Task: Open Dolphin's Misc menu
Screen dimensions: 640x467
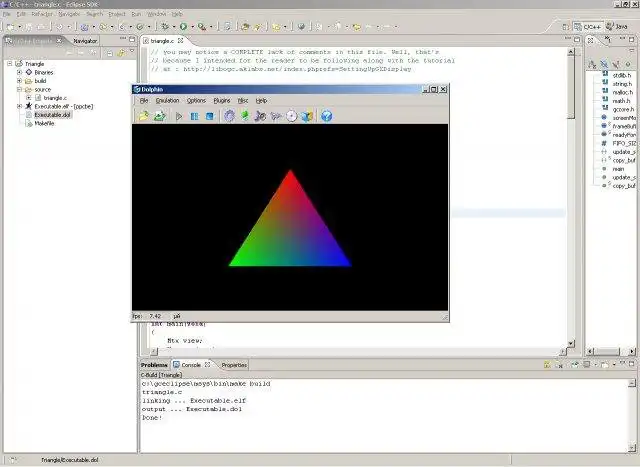Action: click(x=243, y=100)
